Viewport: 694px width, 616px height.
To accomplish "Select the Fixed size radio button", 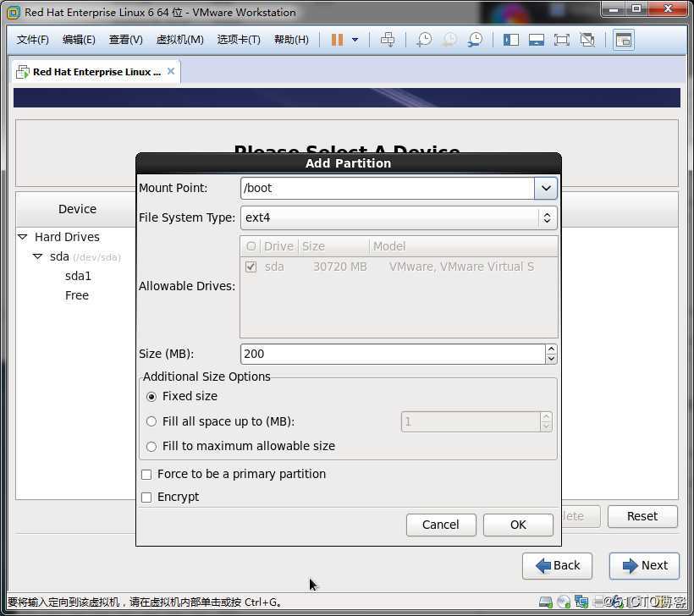I will pyautogui.click(x=151, y=396).
